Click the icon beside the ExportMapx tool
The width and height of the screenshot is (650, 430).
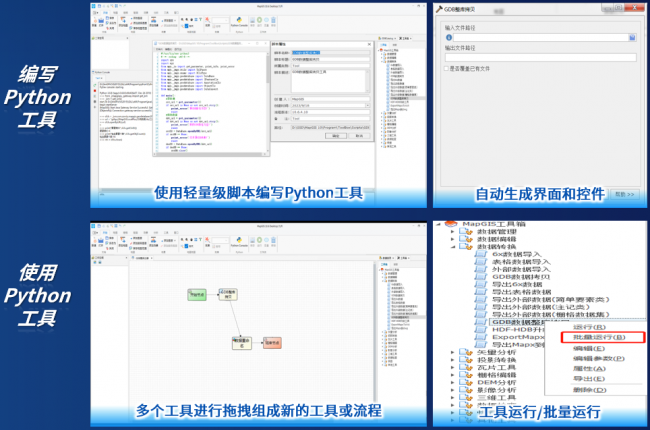pyautogui.click(x=480, y=337)
